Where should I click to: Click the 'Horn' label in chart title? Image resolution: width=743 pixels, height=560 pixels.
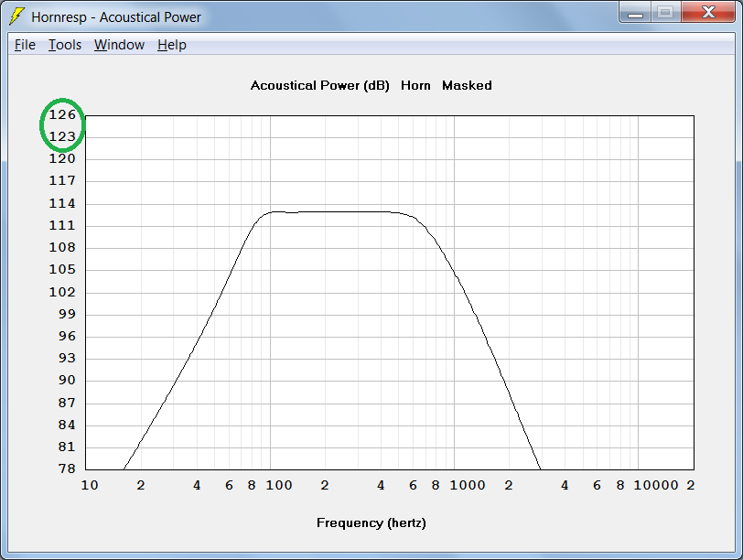(x=415, y=85)
